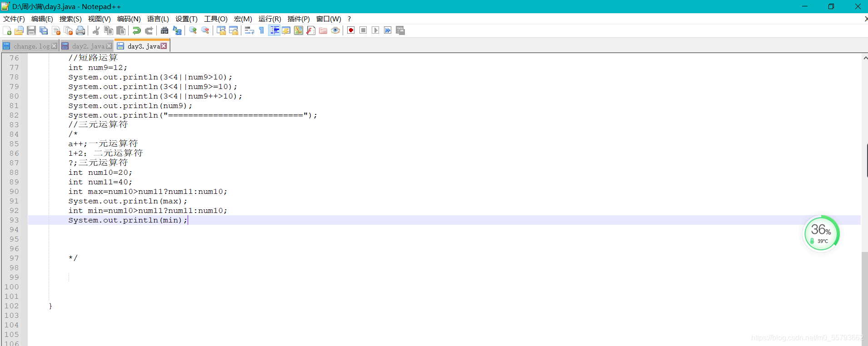Open the 运行(R) menu
The width and height of the screenshot is (868, 346).
click(x=270, y=19)
